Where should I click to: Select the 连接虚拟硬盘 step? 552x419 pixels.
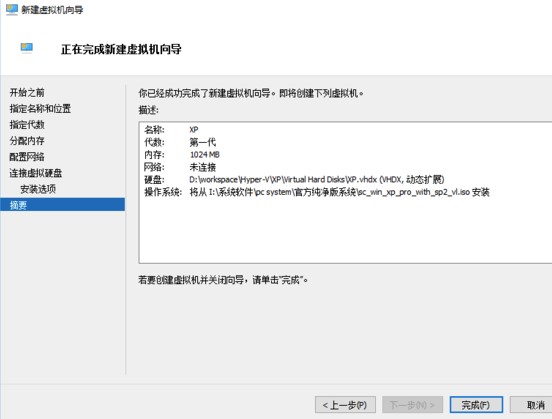pos(36,173)
